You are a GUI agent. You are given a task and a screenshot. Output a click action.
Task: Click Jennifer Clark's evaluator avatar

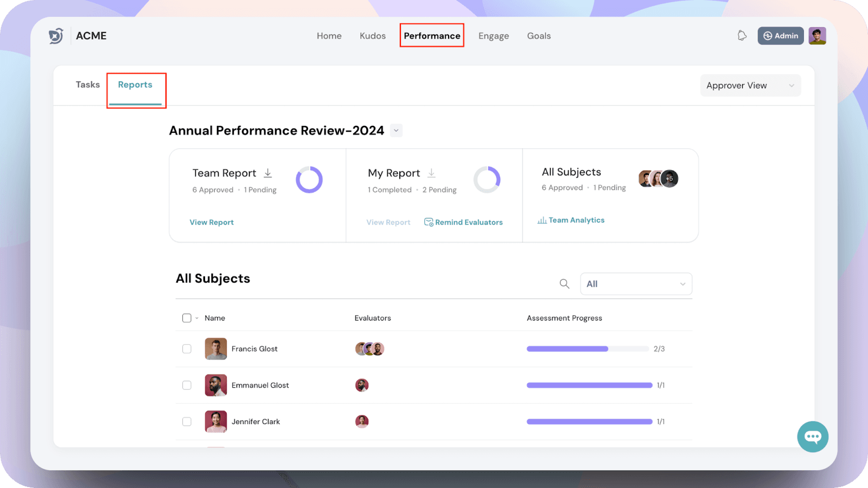[x=362, y=421]
